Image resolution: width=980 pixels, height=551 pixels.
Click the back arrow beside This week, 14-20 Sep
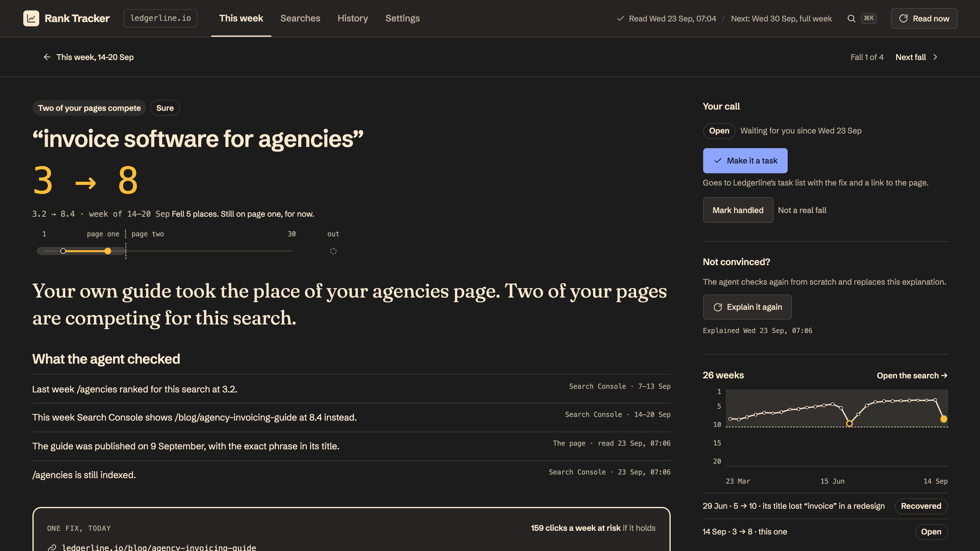(47, 57)
